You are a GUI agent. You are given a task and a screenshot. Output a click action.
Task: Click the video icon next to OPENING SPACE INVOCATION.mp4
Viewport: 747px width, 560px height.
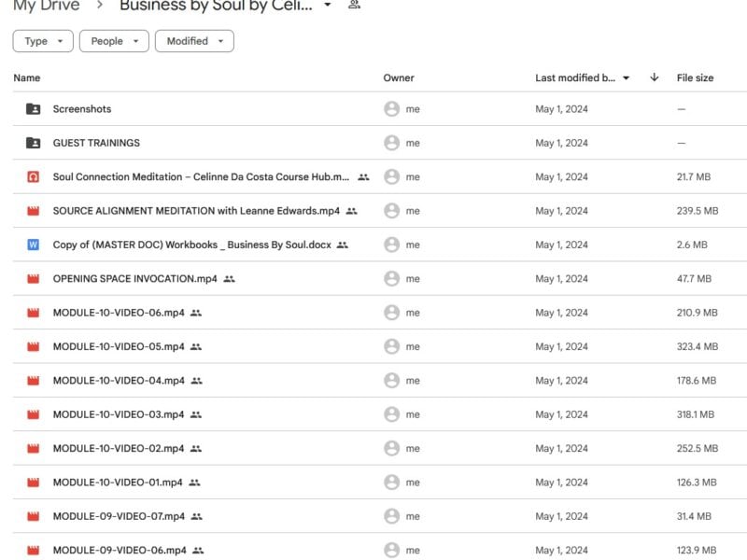pyautogui.click(x=33, y=278)
